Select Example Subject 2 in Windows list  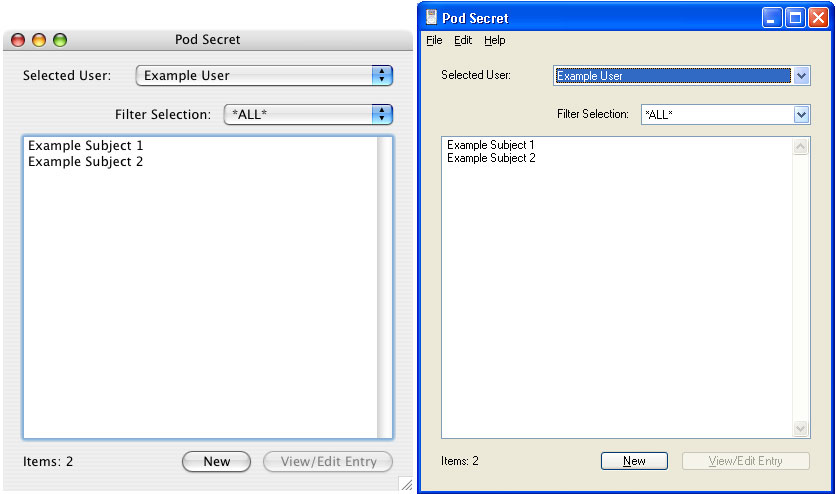(x=491, y=158)
